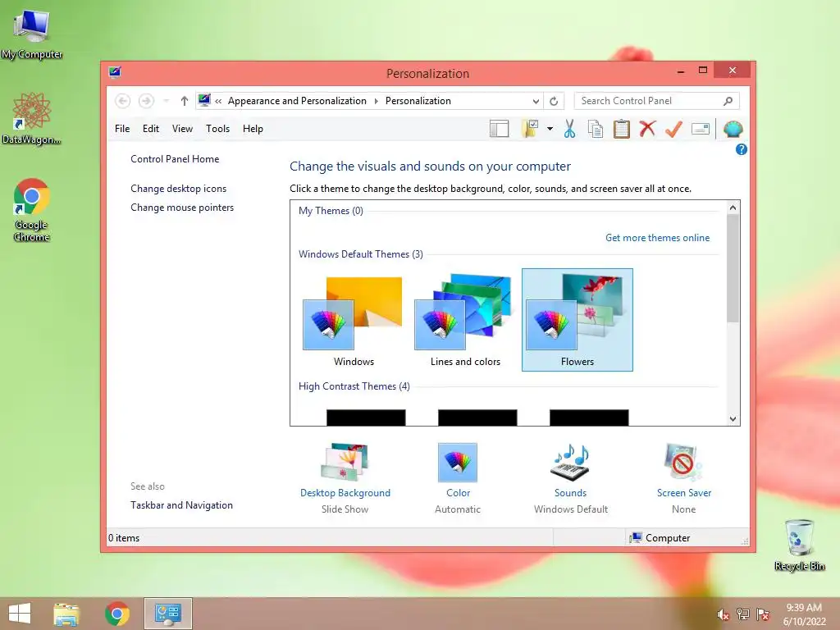
Task: Open Action Center flag tray icon
Action: pyautogui.click(x=763, y=614)
